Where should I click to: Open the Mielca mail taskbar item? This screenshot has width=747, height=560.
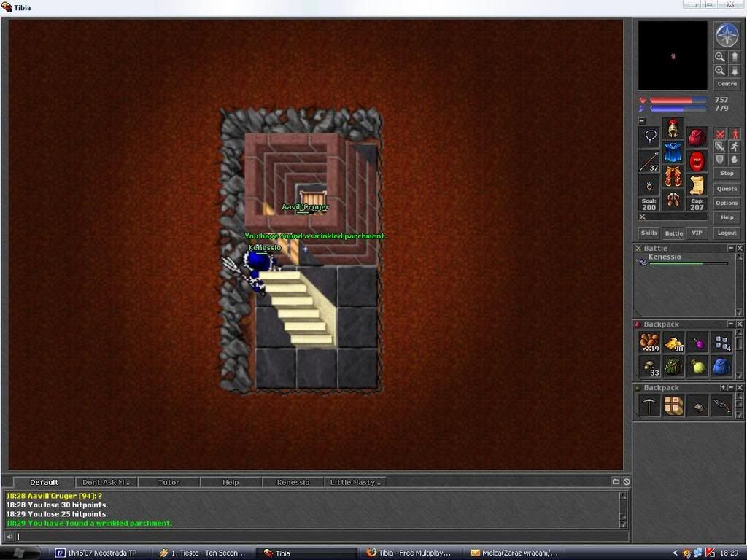[x=514, y=553]
